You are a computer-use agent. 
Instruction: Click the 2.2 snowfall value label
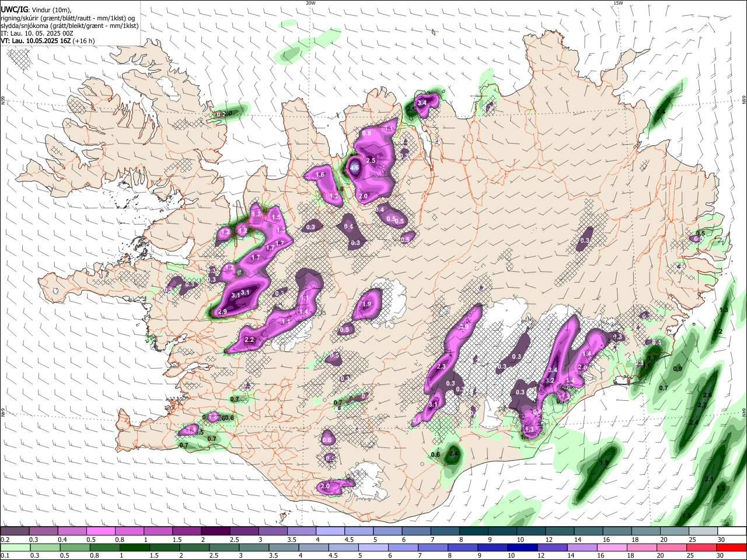point(250,339)
